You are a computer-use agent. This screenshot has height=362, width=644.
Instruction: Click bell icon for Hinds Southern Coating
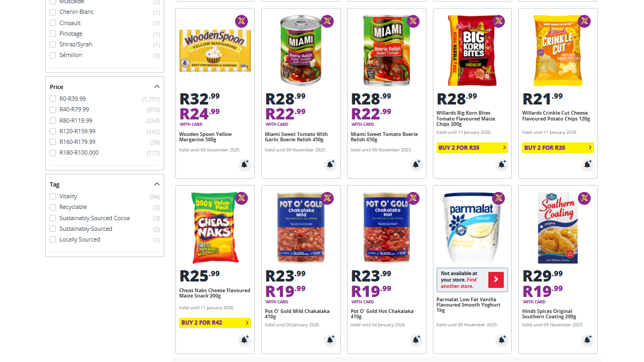tap(587, 340)
